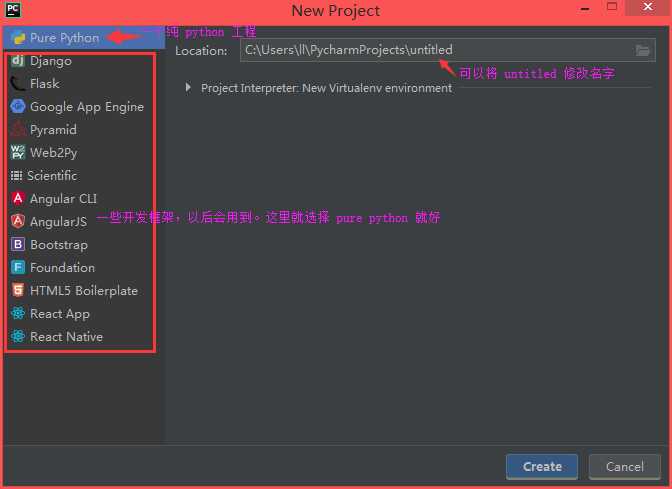Viewport: 672px width, 489px height.
Task: Click the Django dj icon
Action: coord(18,61)
